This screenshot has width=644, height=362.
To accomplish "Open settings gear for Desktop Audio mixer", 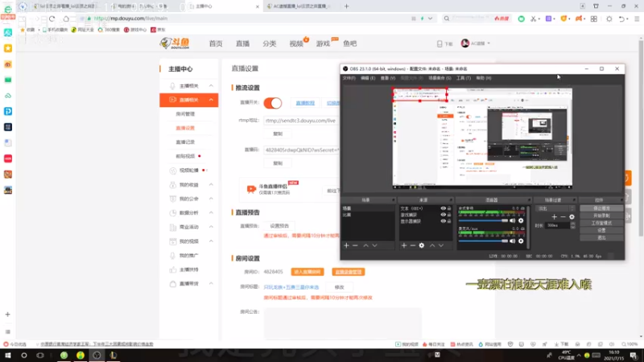I will [521, 220].
